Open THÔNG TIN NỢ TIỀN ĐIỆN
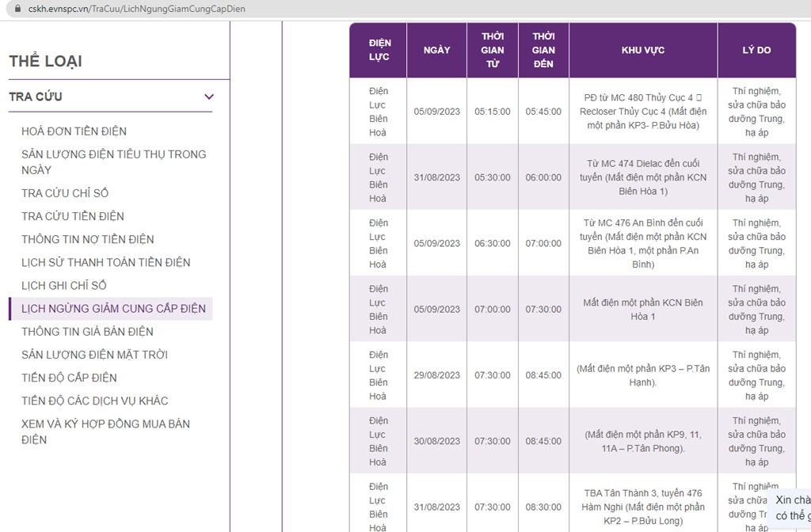 87,239
